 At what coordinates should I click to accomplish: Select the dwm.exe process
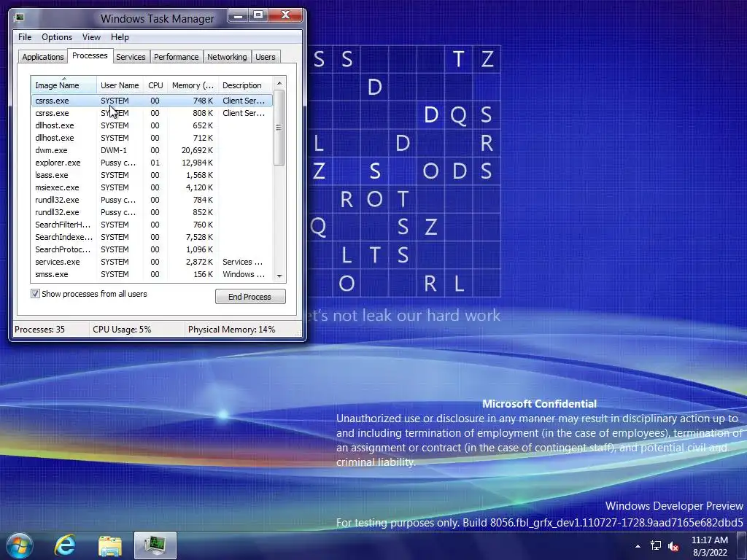point(152,150)
